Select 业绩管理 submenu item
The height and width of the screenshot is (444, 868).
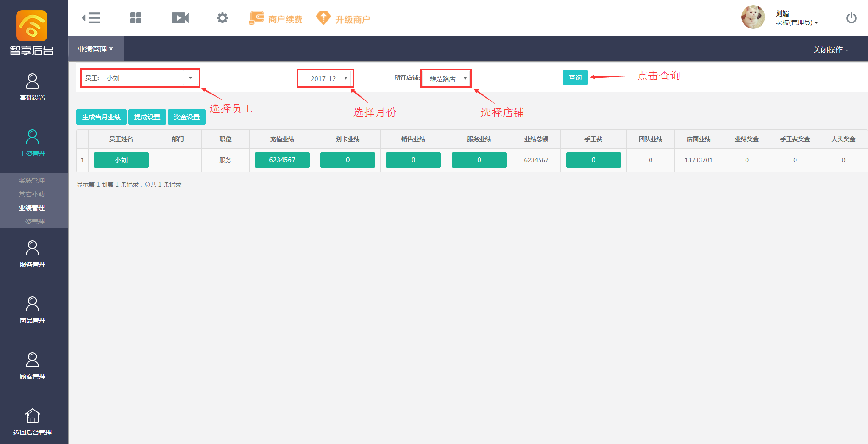coord(32,208)
